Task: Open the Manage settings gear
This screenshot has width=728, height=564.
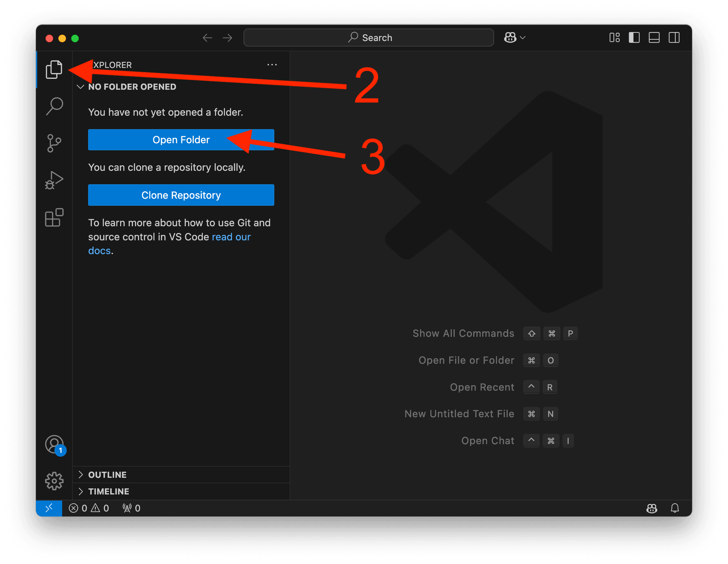Action: point(54,481)
